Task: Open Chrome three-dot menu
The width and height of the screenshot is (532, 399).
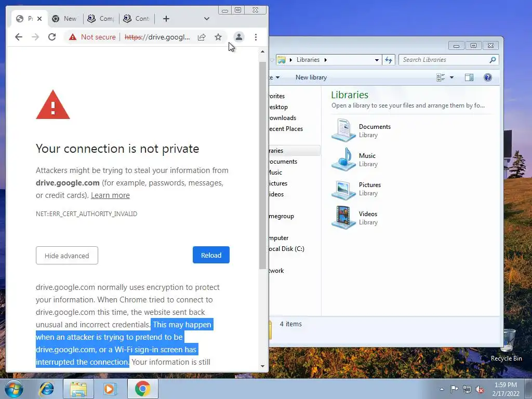Action: click(x=256, y=37)
